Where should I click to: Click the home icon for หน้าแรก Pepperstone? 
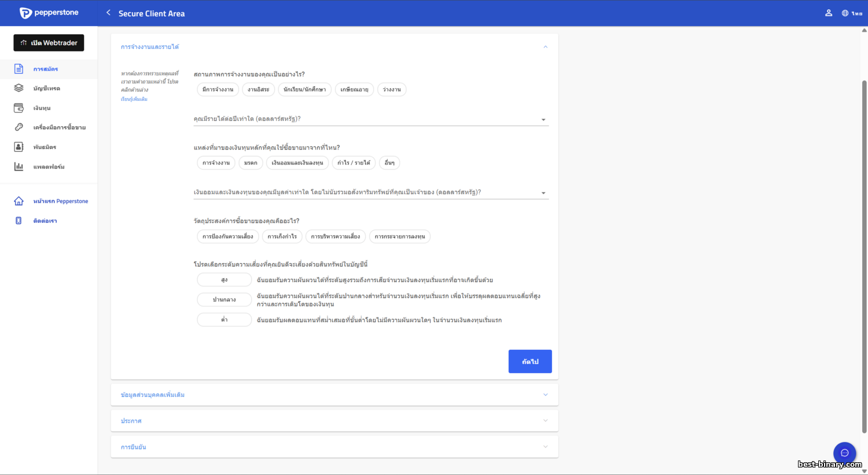(x=19, y=201)
